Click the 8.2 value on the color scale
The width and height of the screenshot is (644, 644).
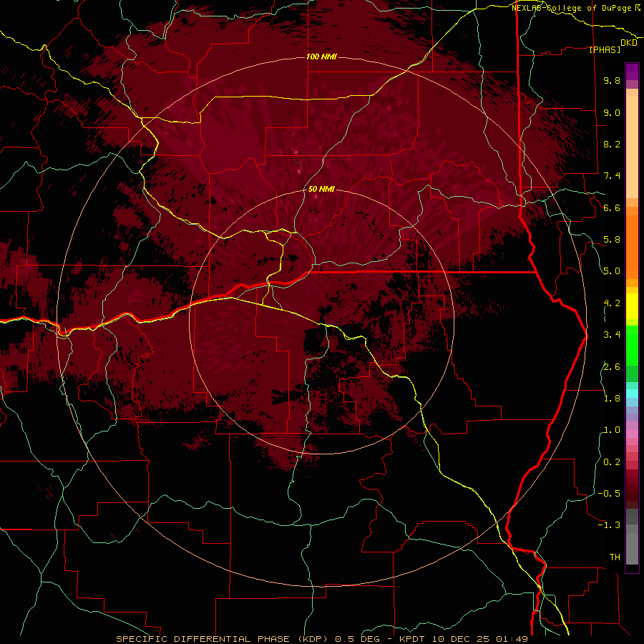pos(612,144)
